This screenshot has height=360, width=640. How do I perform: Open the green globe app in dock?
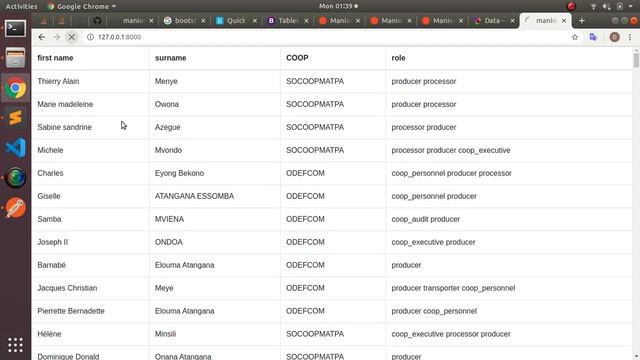click(x=16, y=178)
